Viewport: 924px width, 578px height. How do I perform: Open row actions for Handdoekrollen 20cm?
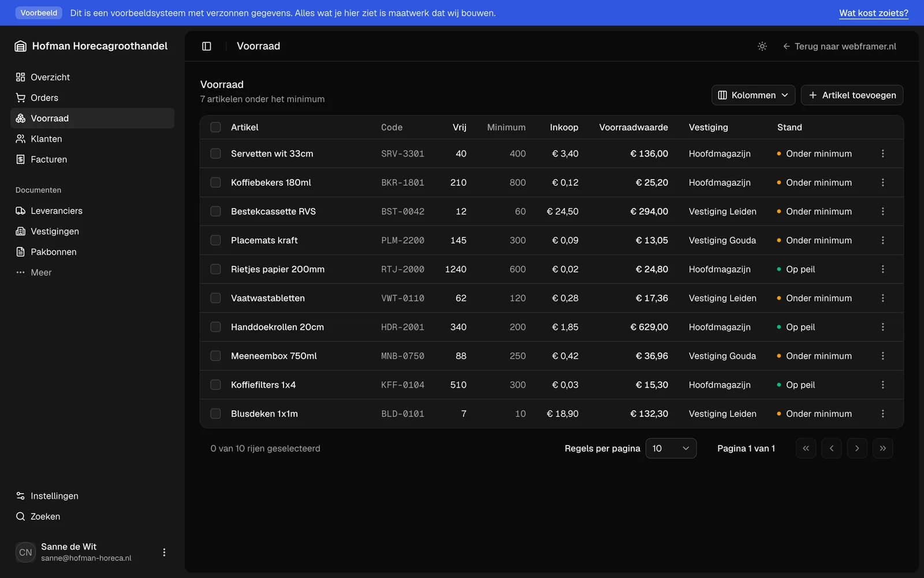point(882,327)
